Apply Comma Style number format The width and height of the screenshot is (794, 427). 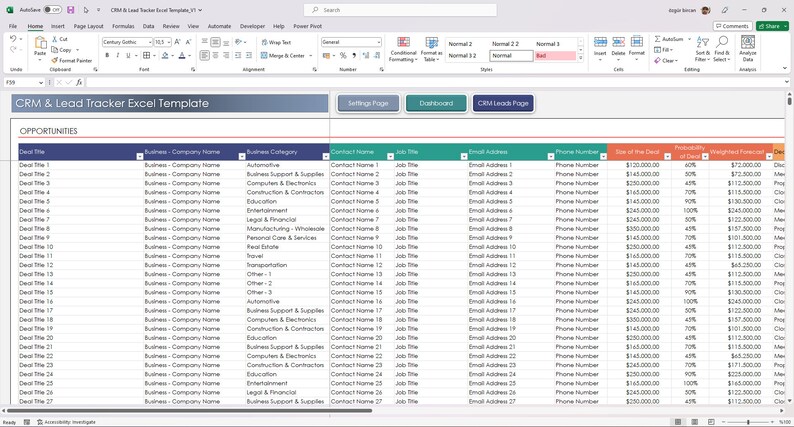pos(354,55)
